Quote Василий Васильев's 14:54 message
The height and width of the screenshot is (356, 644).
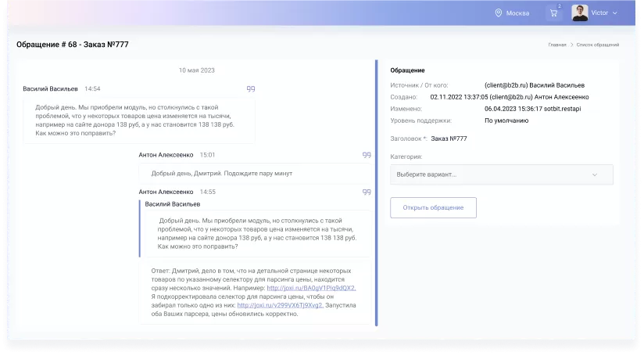pos(251,88)
